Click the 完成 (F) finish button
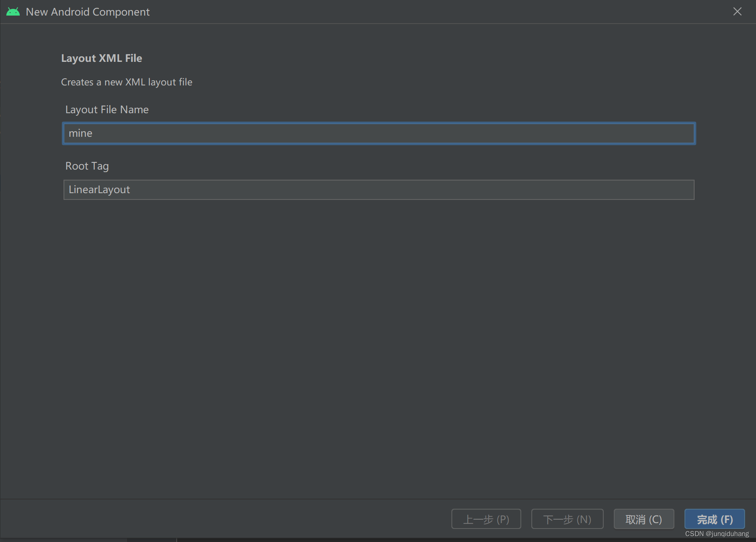 (x=714, y=519)
